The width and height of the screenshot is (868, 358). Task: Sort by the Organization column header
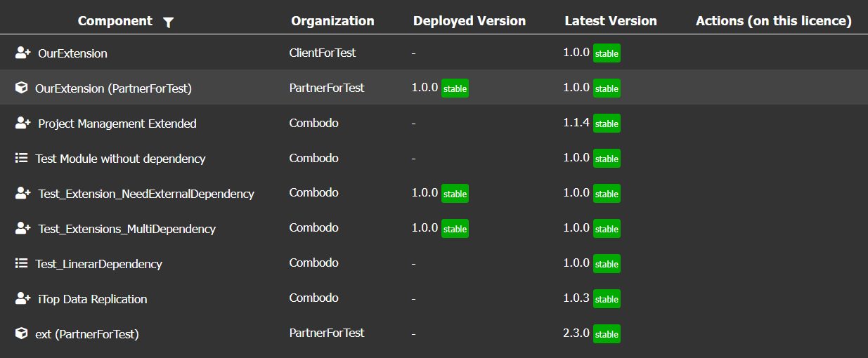(332, 21)
